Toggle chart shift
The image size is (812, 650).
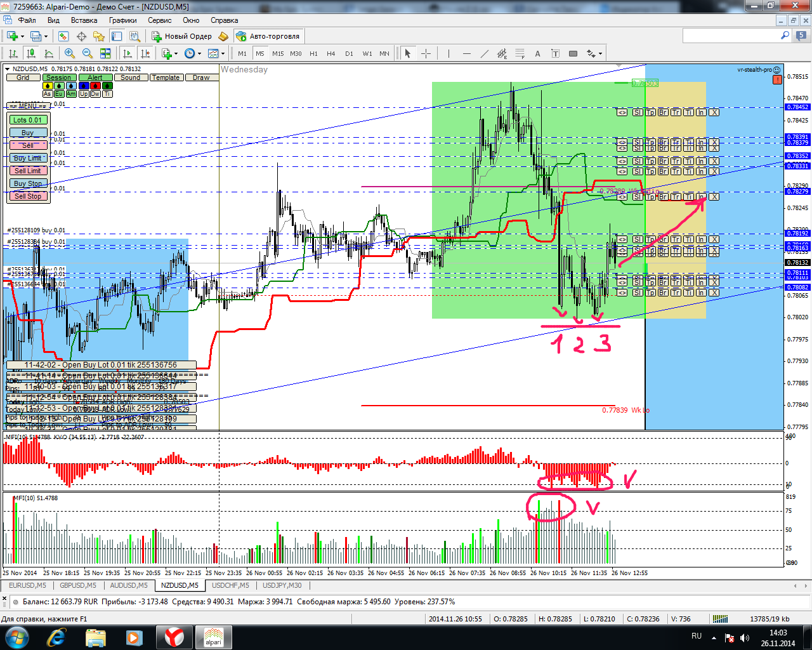145,53
